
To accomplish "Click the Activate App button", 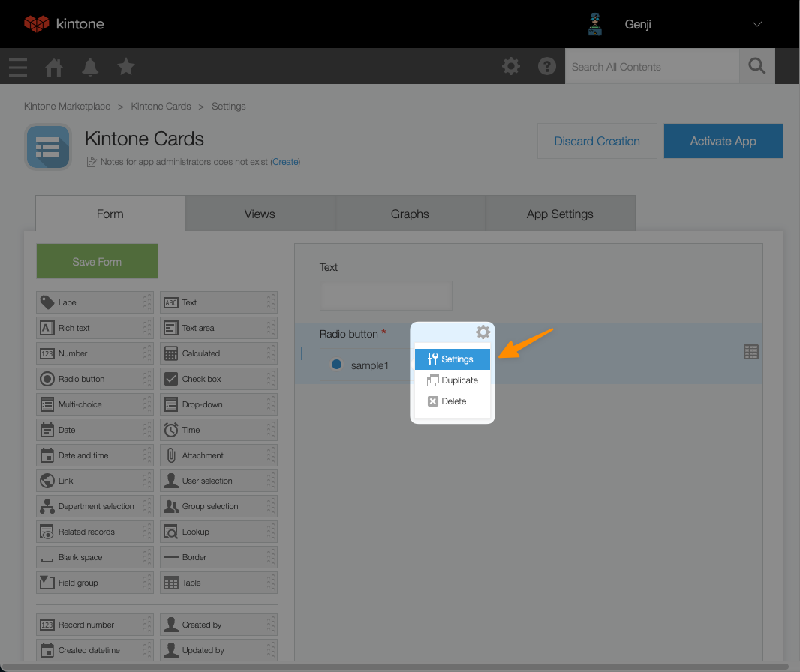I will pos(723,141).
